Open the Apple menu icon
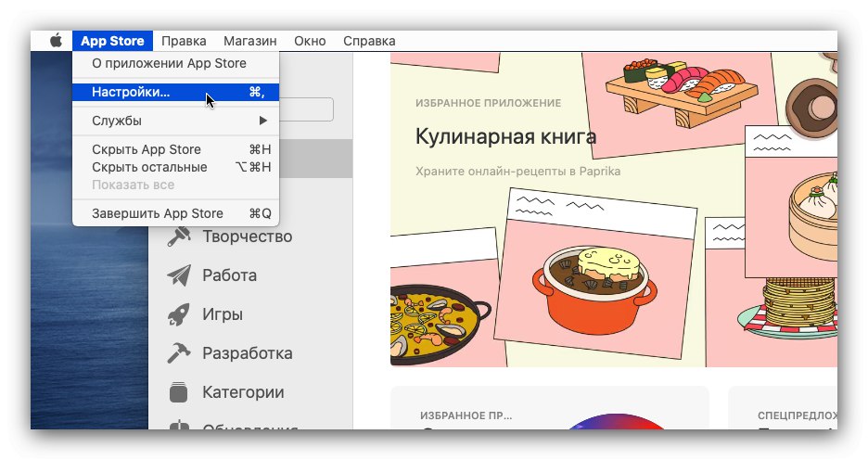The height and width of the screenshot is (460, 868). (56, 41)
